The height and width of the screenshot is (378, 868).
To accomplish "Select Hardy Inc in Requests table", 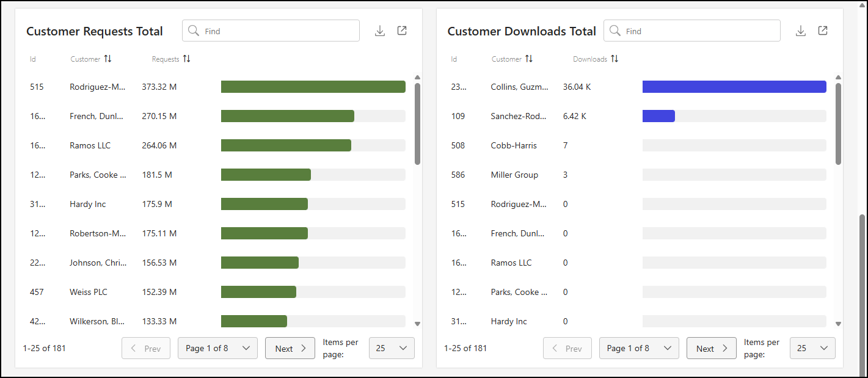I will 88,204.
